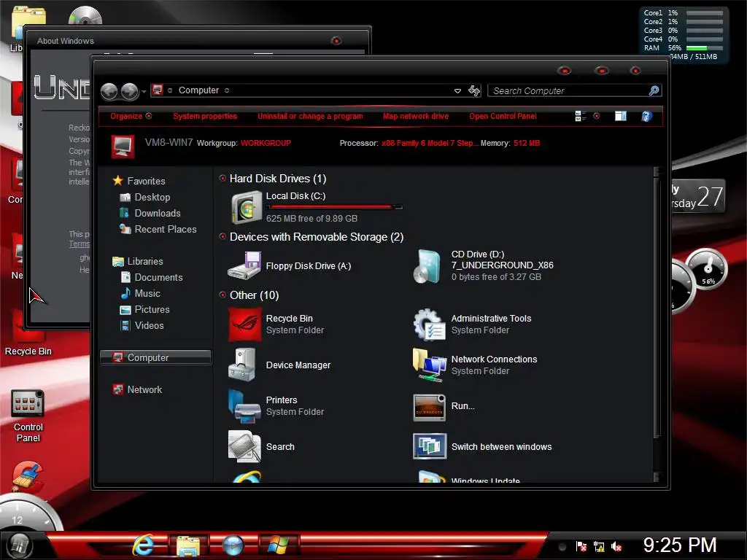Select the Run... icon

tap(429, 407)
